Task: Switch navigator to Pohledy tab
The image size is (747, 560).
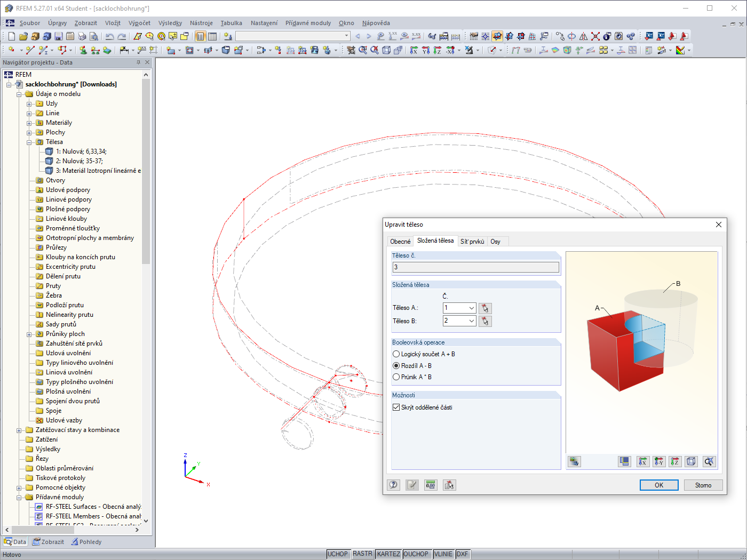Action: tap(86, 542)
